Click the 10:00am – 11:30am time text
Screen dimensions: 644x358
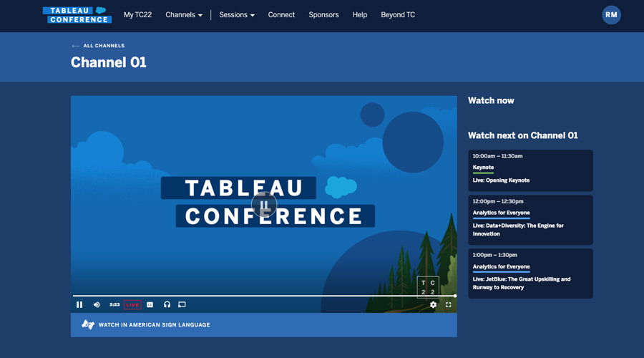click(497, 156)
